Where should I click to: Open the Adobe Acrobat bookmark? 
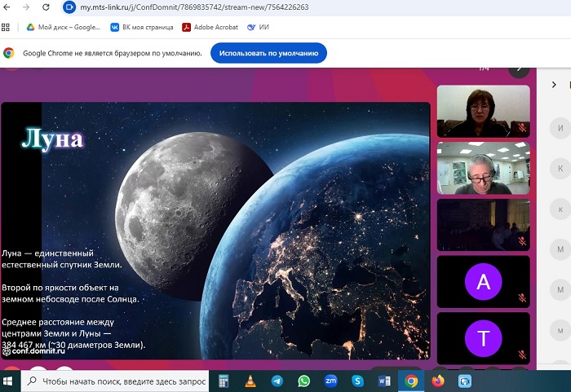tap(211, 27)
